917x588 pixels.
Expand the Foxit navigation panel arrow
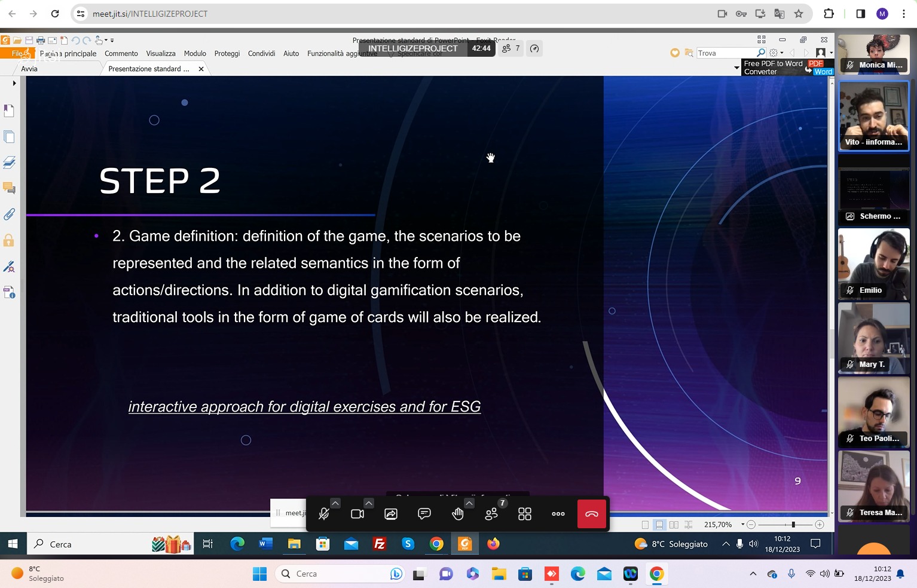pos(14,83)
